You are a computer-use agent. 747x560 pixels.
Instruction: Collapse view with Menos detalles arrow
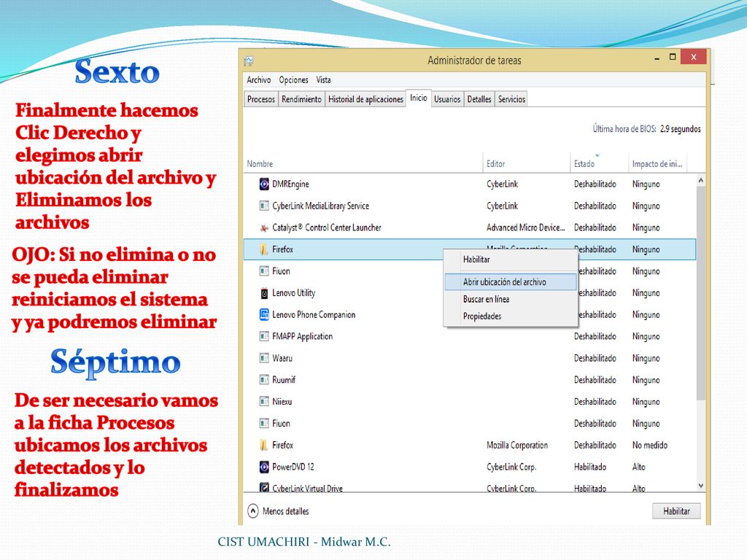pos(253,511)
